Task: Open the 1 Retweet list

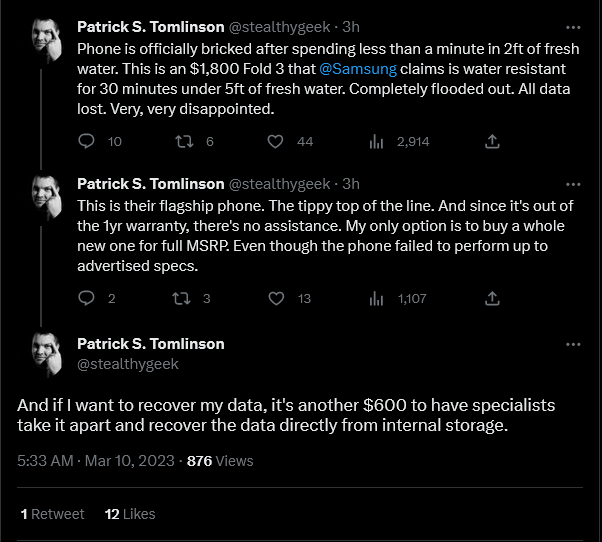Action: pos(53,514)
